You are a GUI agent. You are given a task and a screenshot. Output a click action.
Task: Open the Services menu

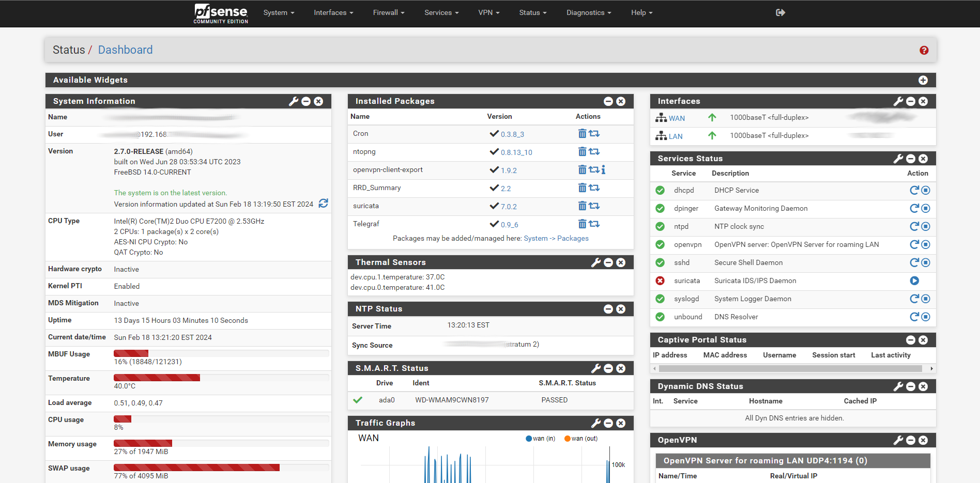441,12
